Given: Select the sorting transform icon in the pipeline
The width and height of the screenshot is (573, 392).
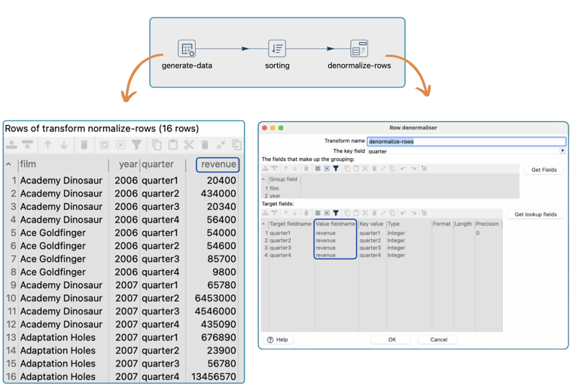Looking at the screenshot, I should coord(277,49).
